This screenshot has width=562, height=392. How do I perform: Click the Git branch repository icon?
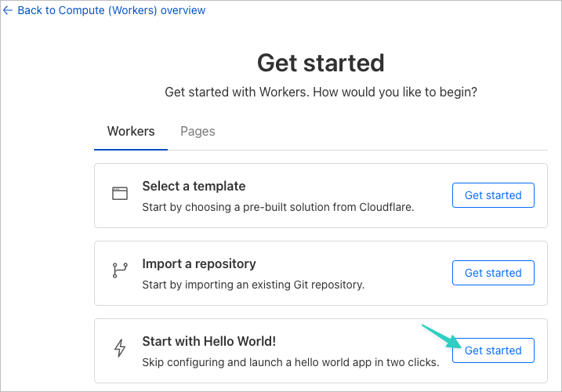[120, 270]
